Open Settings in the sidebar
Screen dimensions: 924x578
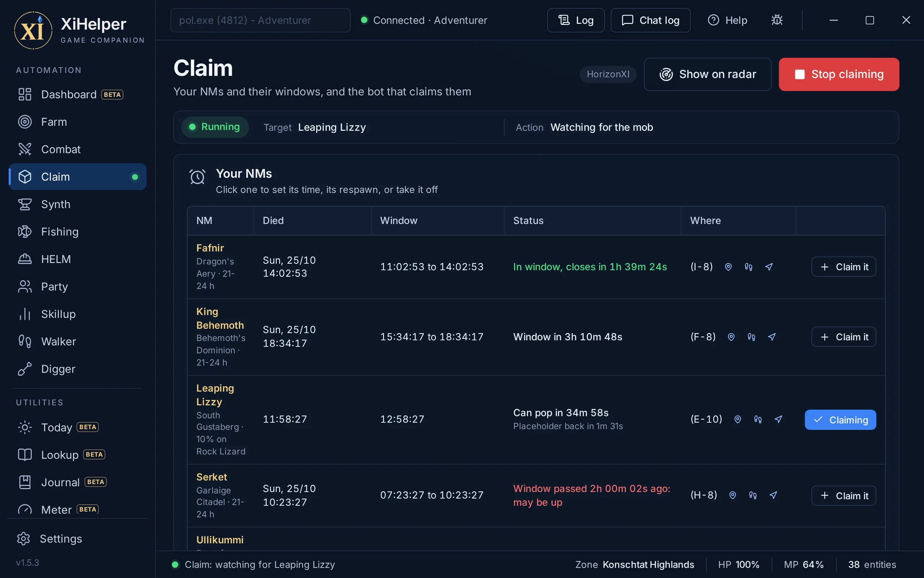[x=78, y=538]
